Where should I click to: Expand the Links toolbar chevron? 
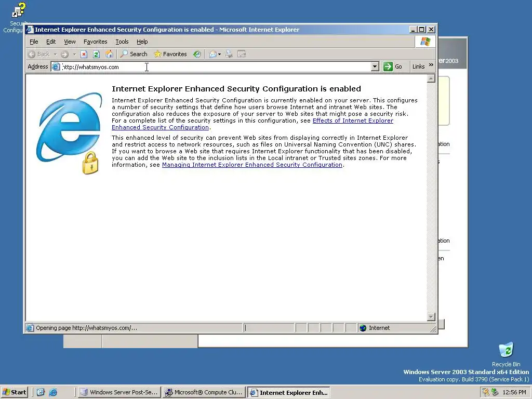pyautogui.click(x=431, y=65)
